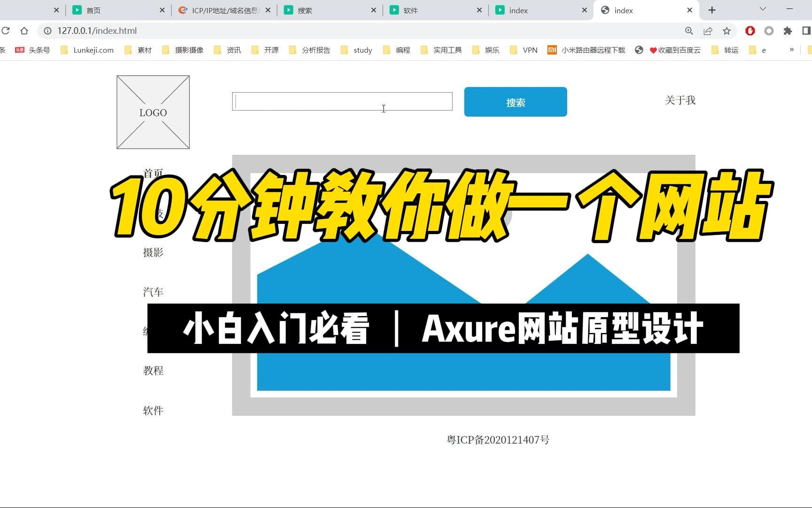
Task: Minimize the browser window
Action: [x=789, y=9]
